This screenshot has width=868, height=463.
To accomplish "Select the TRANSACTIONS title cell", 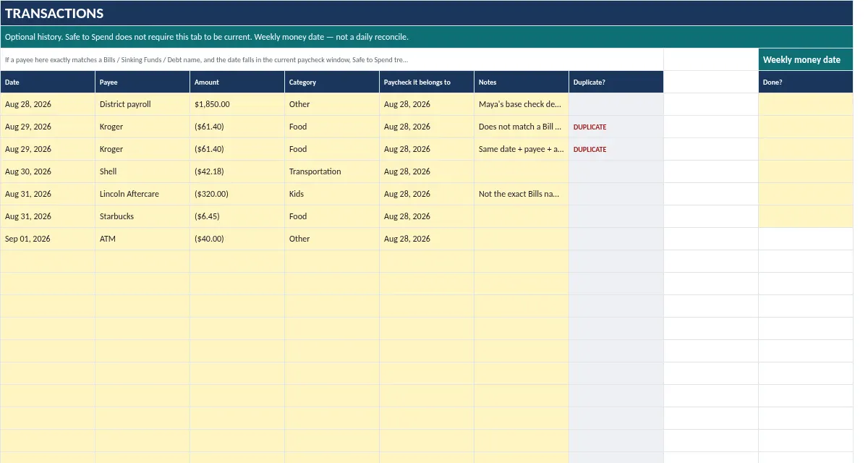I will [x=427, y=13].
